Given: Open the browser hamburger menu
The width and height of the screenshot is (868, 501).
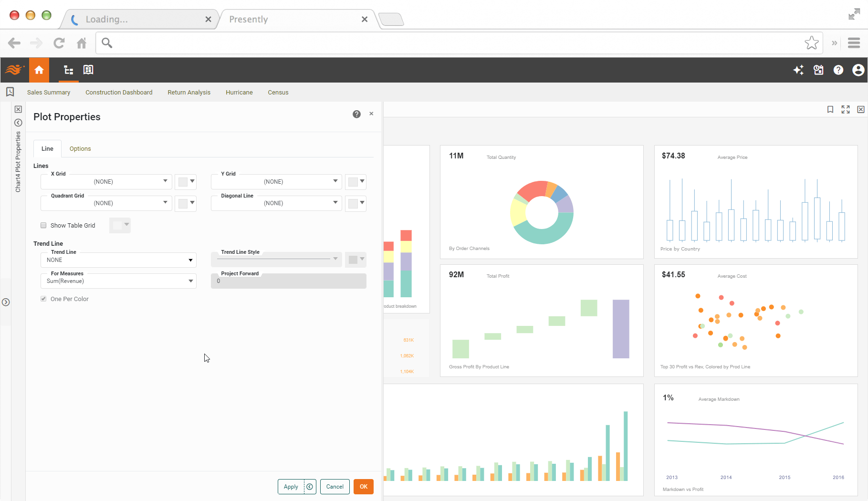Looking at the screenshot, I should point(854,43).
